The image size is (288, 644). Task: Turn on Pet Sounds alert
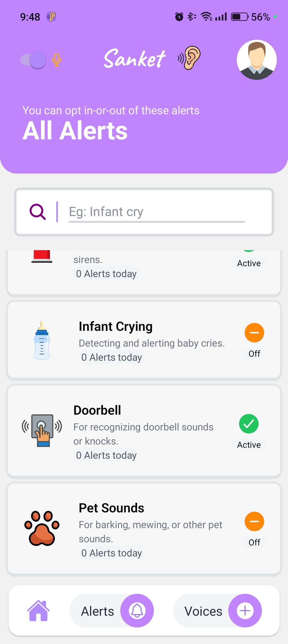(254, 521)
